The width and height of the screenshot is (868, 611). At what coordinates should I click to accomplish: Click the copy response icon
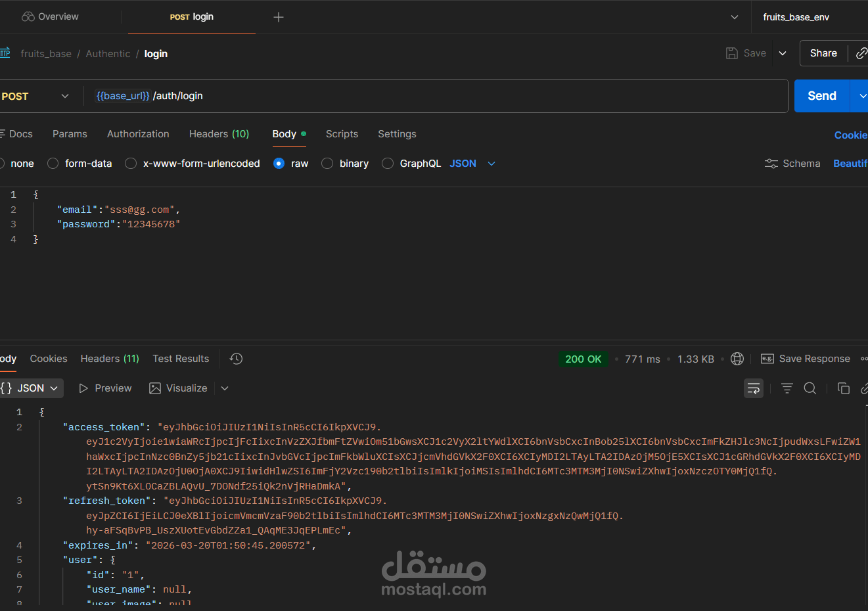tap(844, 388)
